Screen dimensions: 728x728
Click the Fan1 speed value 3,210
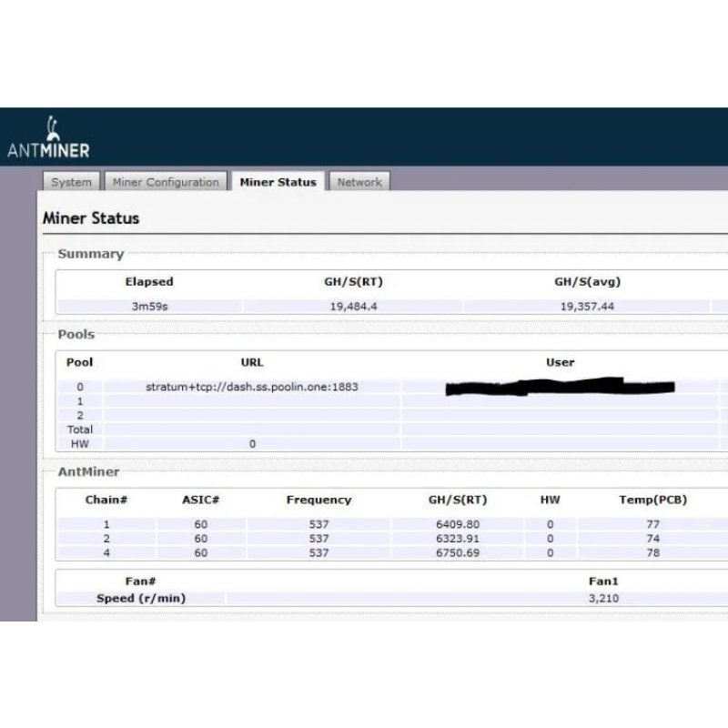(605, 599)
